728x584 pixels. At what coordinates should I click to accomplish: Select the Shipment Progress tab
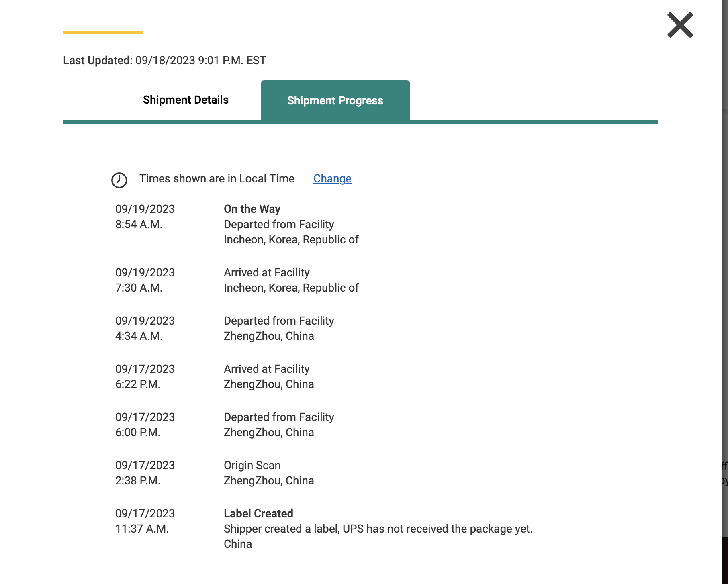(335, 100)
